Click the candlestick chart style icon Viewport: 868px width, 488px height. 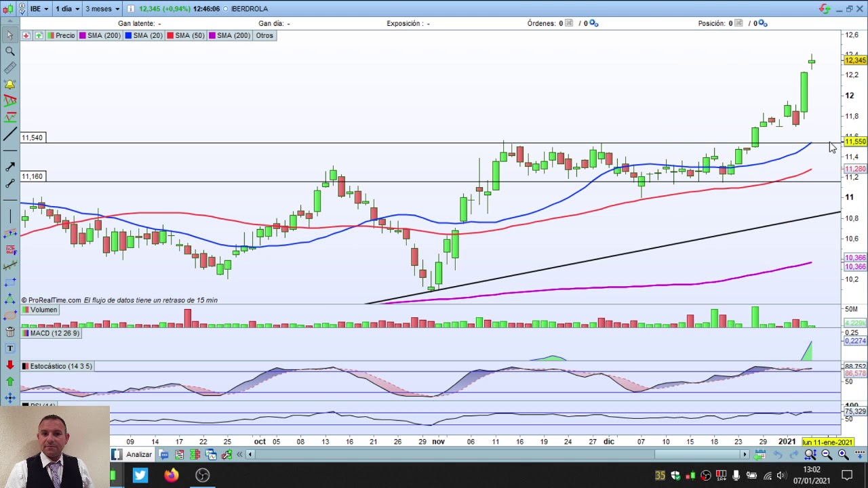pyautogui.click(x=8, y=9)
